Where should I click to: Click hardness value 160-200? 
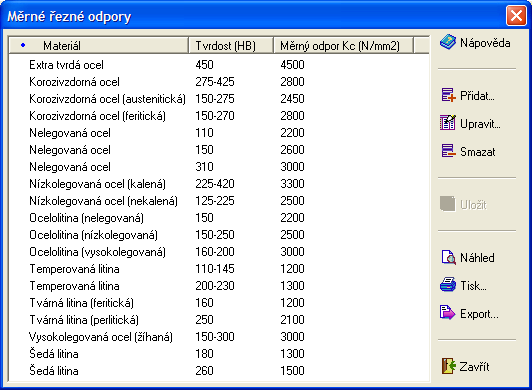tap(215, 252)
